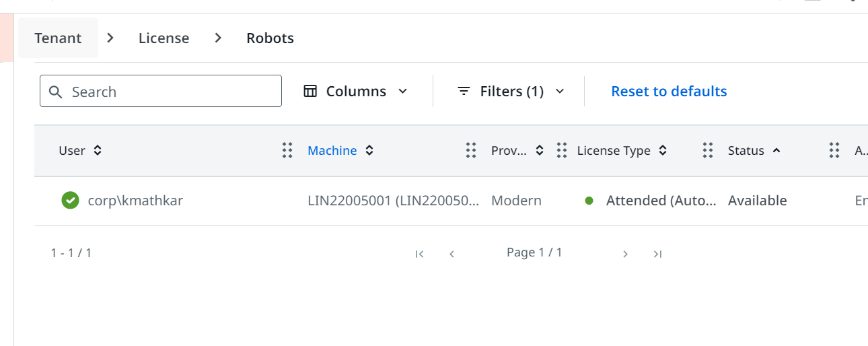The height and width of the screenshot is (346, 868).
Task: Expand the Filters (1) dropdown
Action: [x=510, y=92]
